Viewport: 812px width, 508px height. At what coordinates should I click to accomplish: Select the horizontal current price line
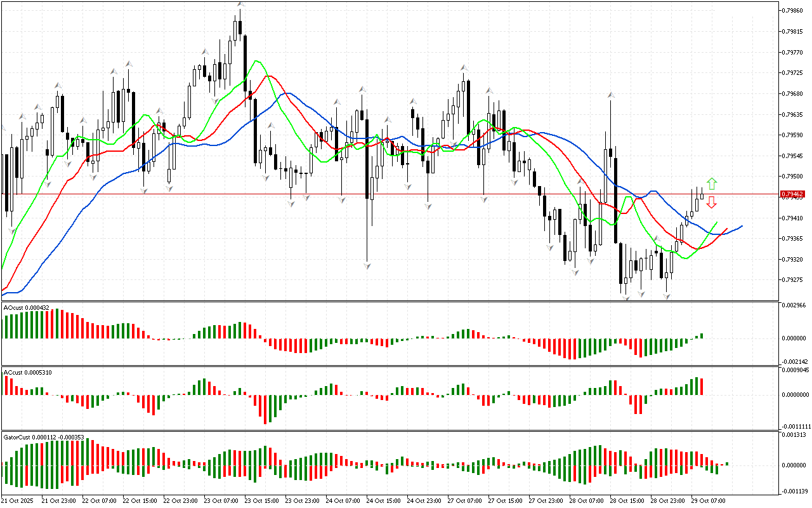(x=381, y=194)
